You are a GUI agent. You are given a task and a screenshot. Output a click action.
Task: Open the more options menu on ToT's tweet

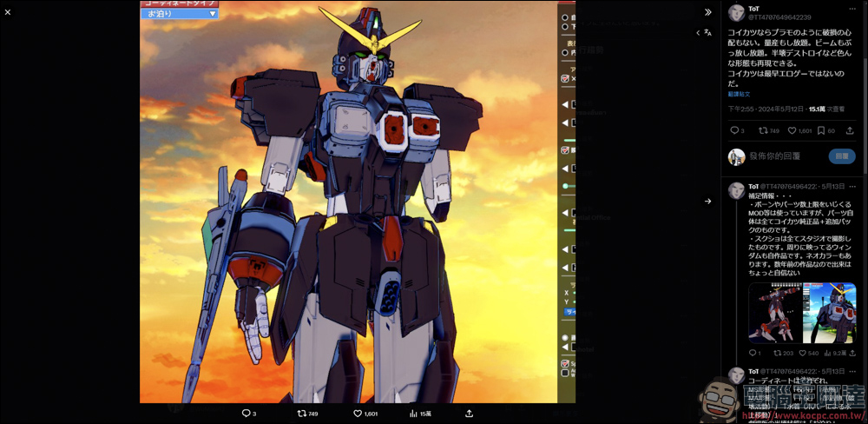852,9
